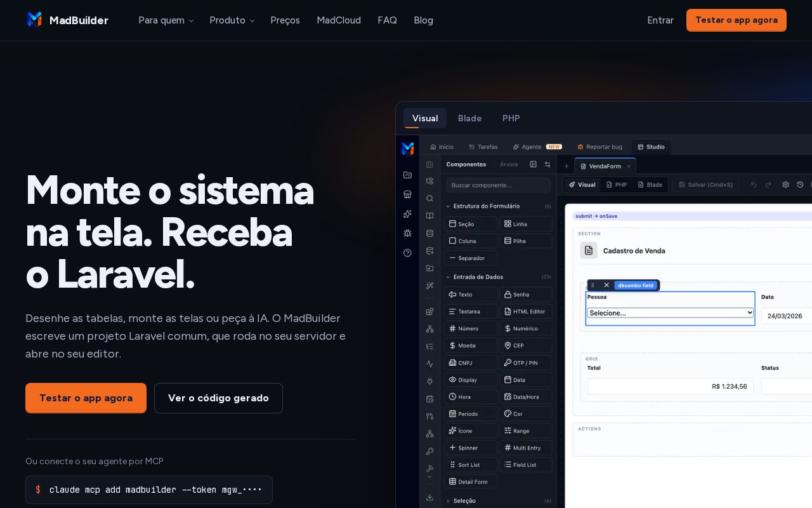The width and height of the screenshot is (812, 508).
Task: Show the Componentes panel tab
Action: tap(466, 164)
